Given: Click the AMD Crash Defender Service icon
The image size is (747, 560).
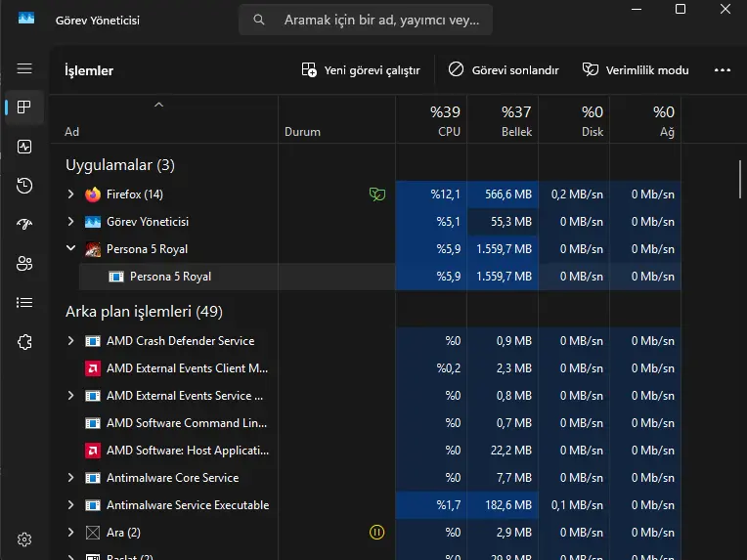Looking at the screenshot, I should click(93, 341).
